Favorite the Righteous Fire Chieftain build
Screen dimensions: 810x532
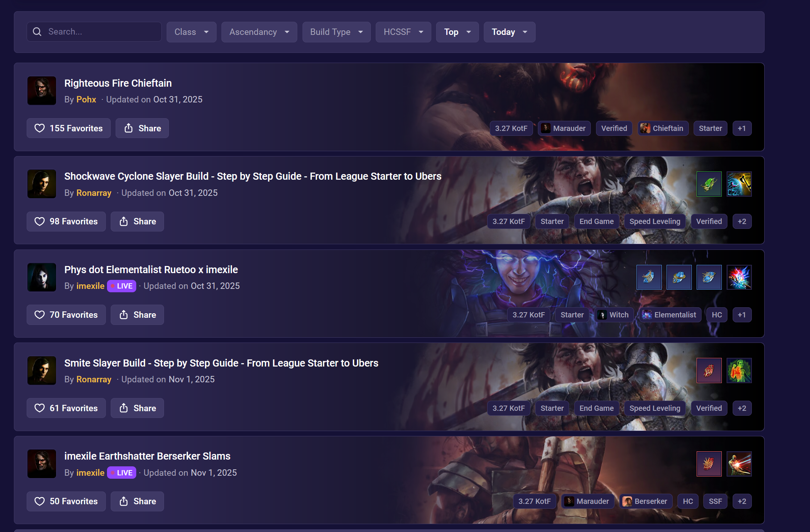tap(69, 128)
